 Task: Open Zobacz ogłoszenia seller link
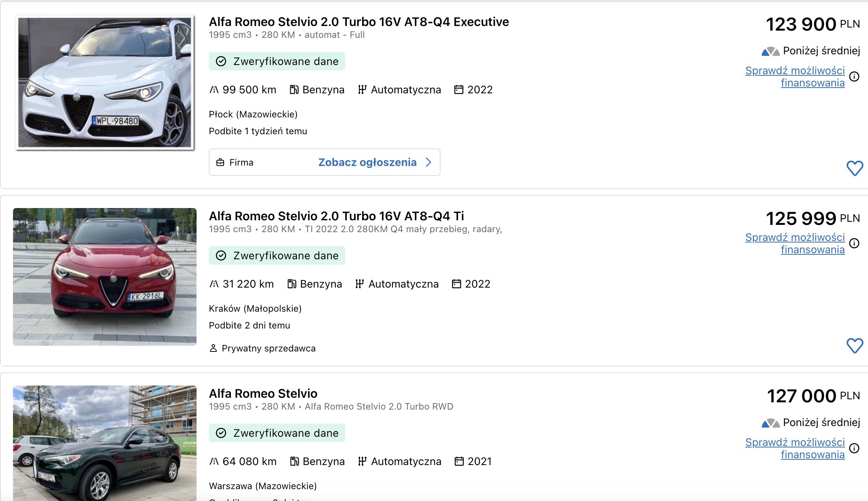(367, 163)
